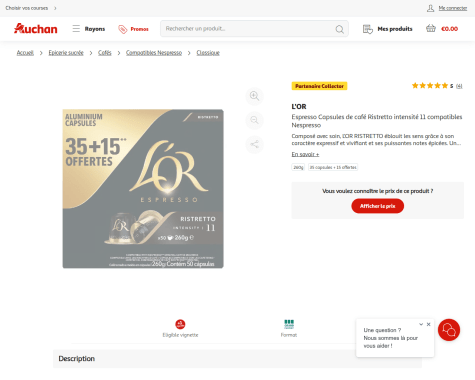This screenshot has width=475, height=380.
Task: Open the Promos tag link
Action: click(x=133, y=29)
